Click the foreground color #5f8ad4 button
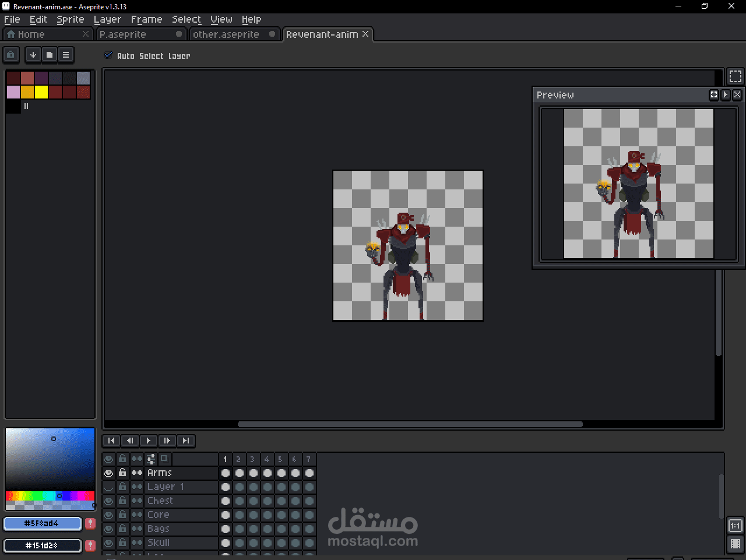Image resolution: width=746 pixels, height=560 pixels. (x=43, y=523)
